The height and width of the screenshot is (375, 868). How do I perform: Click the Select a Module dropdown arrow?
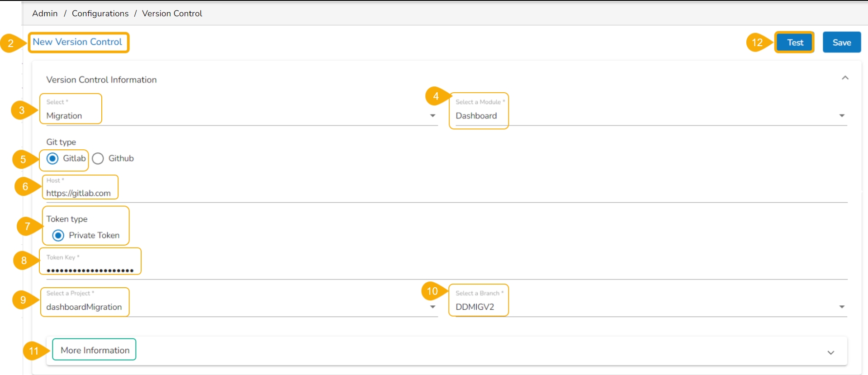click(x=841, y=116)
